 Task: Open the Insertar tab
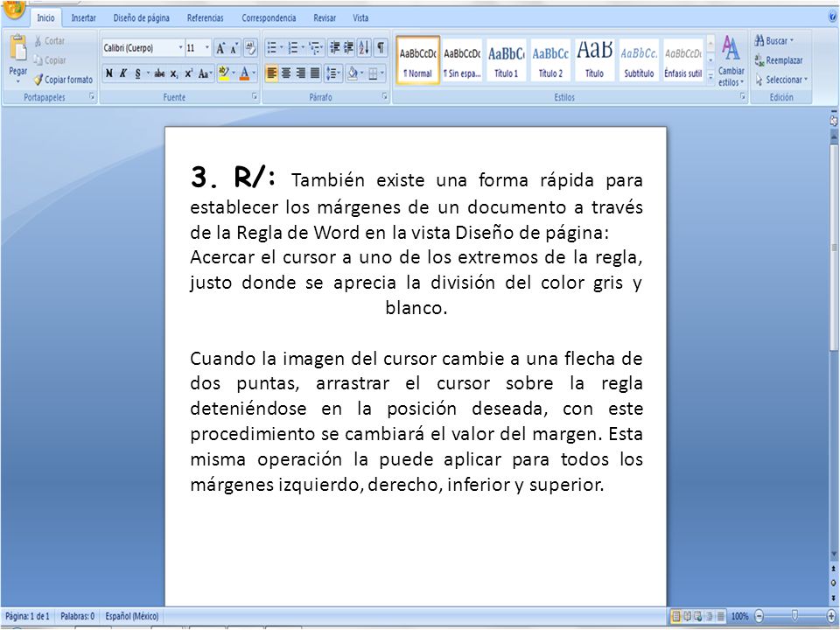(x=84, y=17)
